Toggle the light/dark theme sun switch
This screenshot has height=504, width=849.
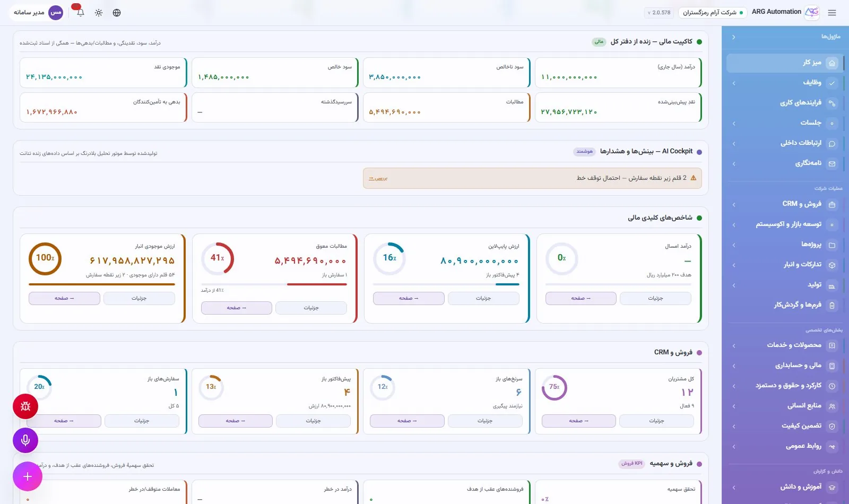tap(99, 13)
